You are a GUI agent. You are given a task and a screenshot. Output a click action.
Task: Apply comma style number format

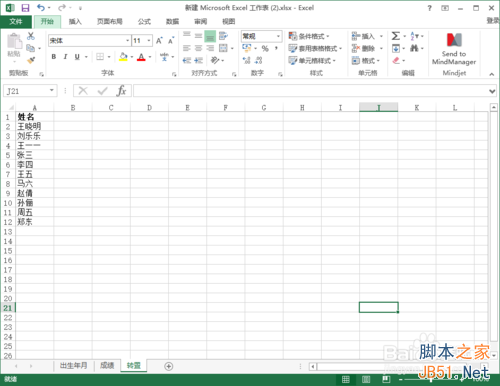click(x=276, y=49)
